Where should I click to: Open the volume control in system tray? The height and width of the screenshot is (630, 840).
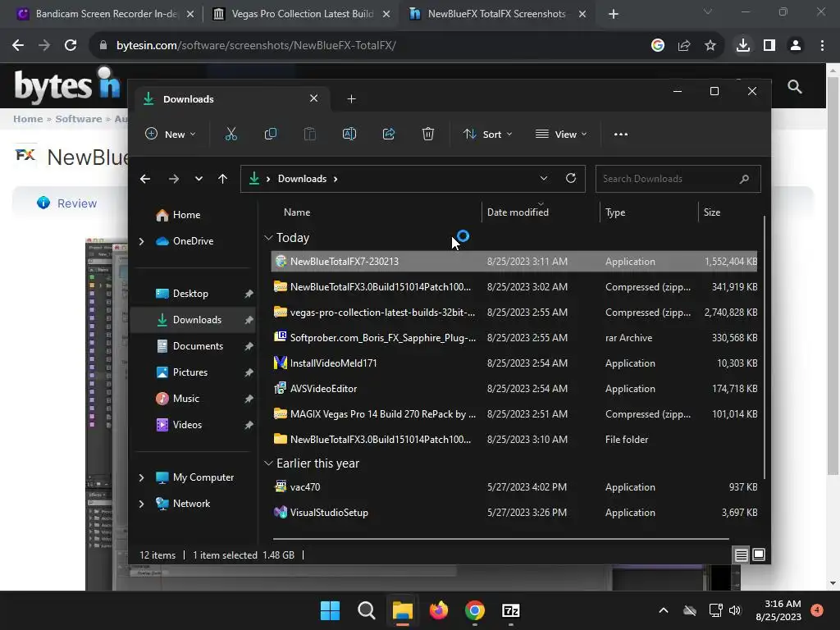click(735, 610)
